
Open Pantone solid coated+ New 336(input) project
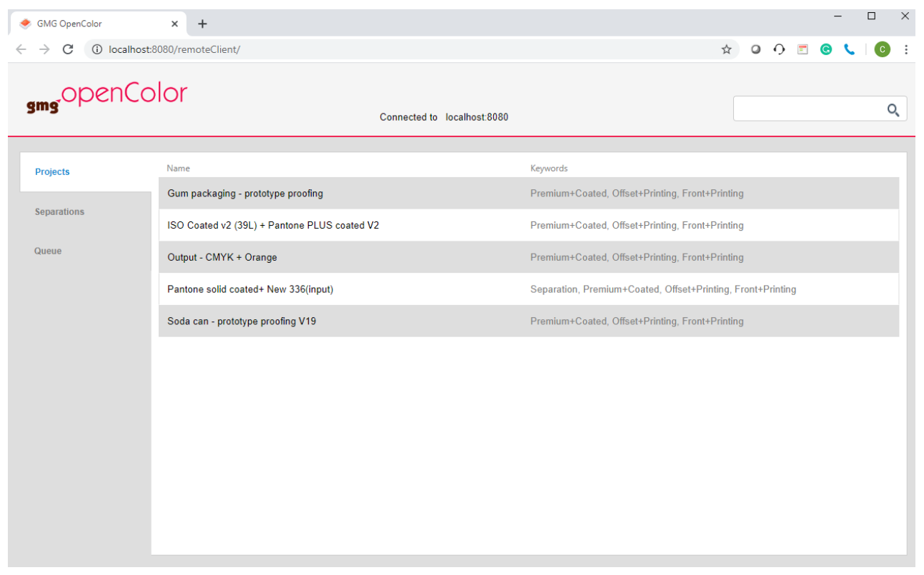tap(529, 289)
